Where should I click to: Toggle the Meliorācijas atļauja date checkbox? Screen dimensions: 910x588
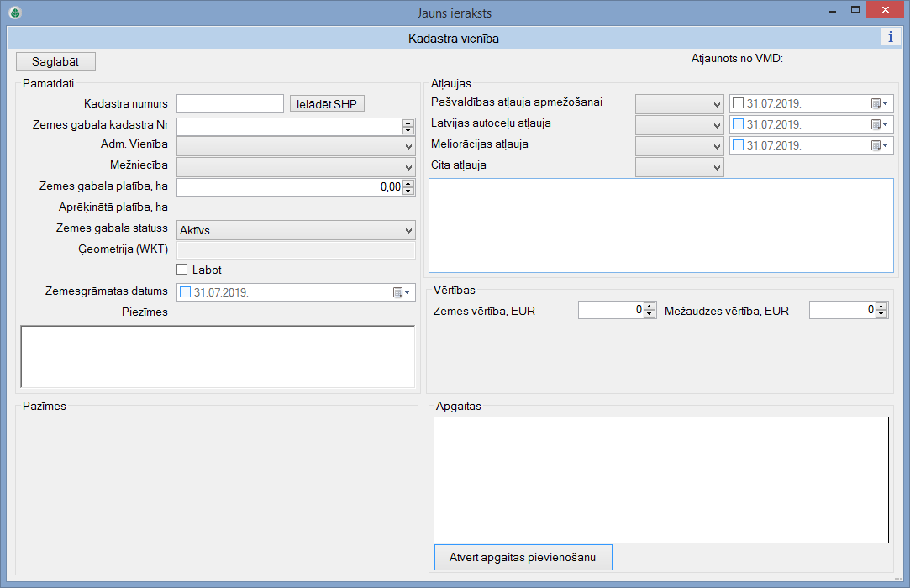tap(739, 145)
